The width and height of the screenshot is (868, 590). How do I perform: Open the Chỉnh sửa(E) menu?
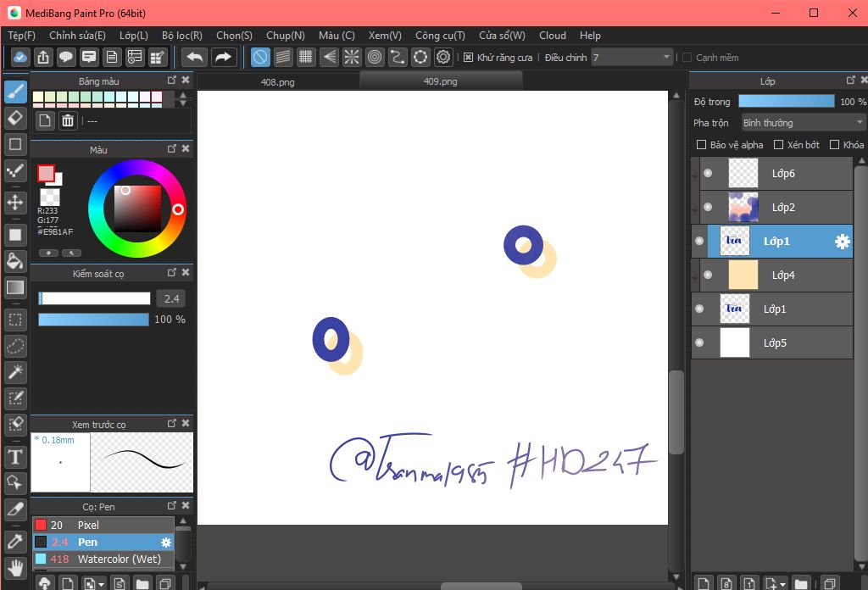[x=77, y=36]
